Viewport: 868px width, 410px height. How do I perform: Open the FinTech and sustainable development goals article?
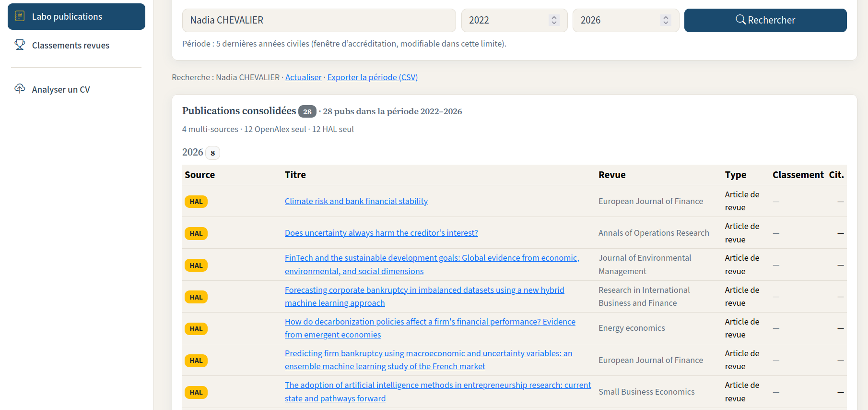(x=432, y=265)
